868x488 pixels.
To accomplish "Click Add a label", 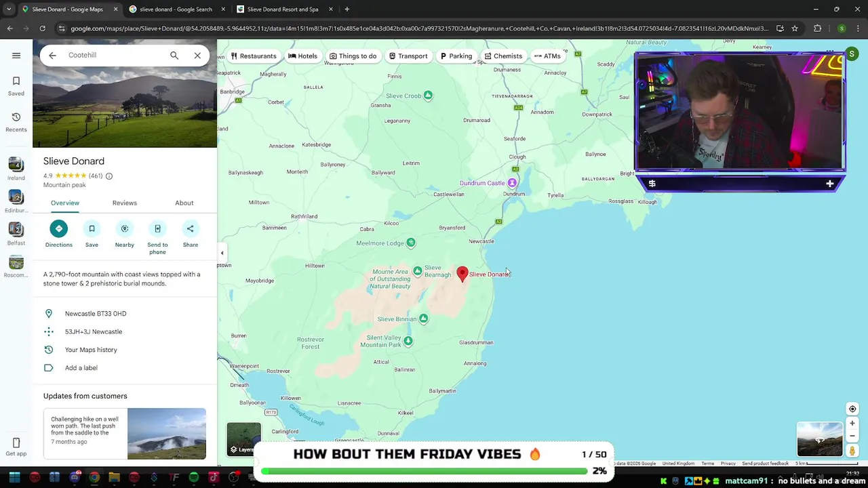I will 125,368.
